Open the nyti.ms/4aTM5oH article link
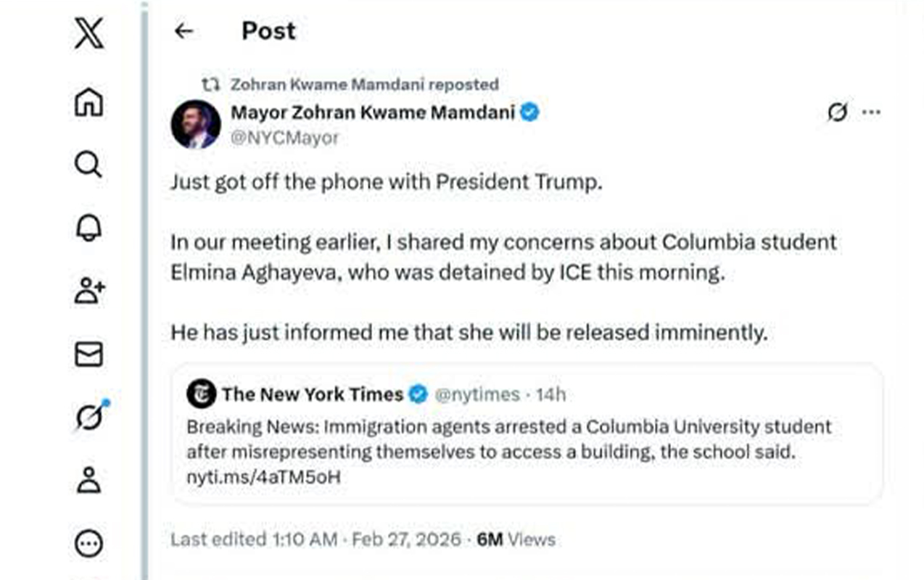 [x=263, y=478]
